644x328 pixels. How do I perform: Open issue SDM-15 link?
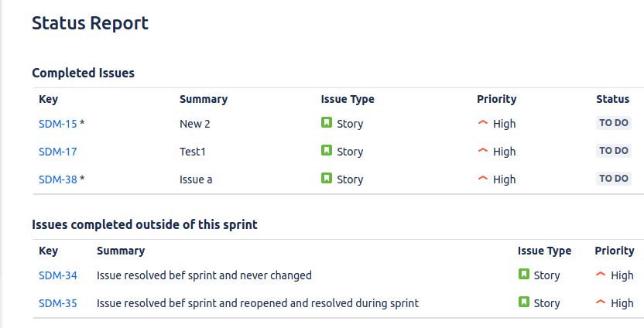(x=57, y=124)
